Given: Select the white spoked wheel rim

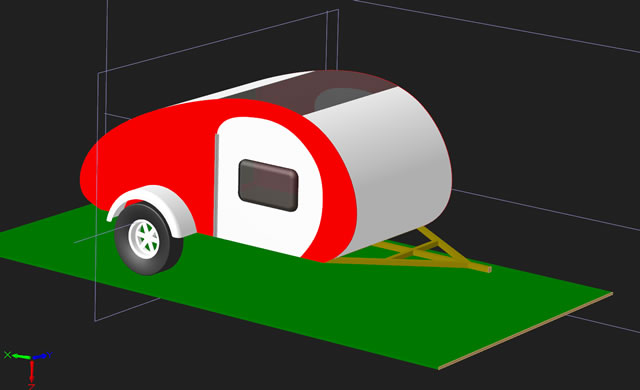Looking at the screenshot, I should pos(144,237).
